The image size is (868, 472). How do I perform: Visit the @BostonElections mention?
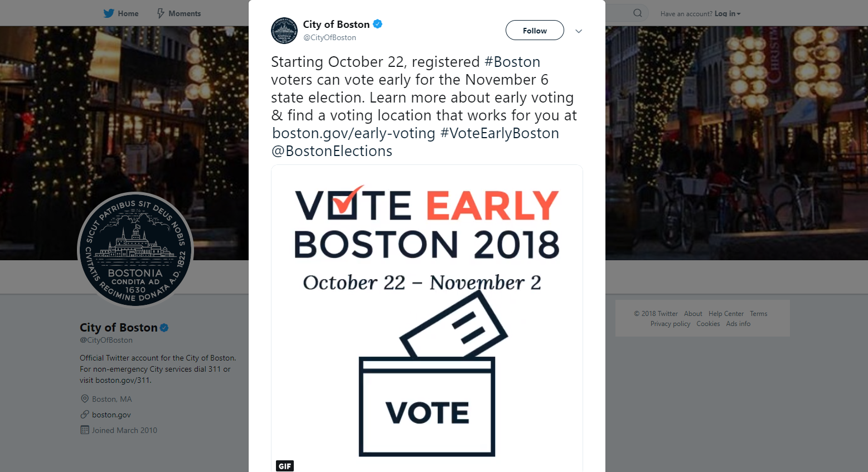(x=332, y=151)
